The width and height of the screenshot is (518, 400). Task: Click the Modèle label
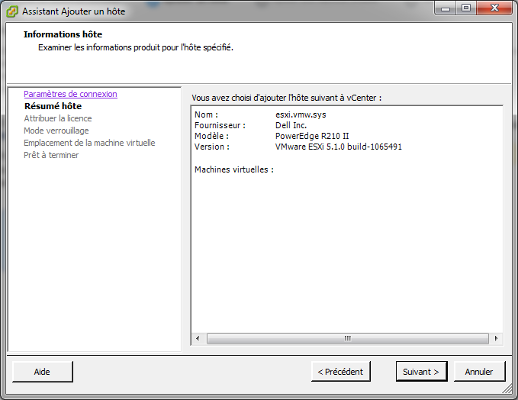(211, 136)
